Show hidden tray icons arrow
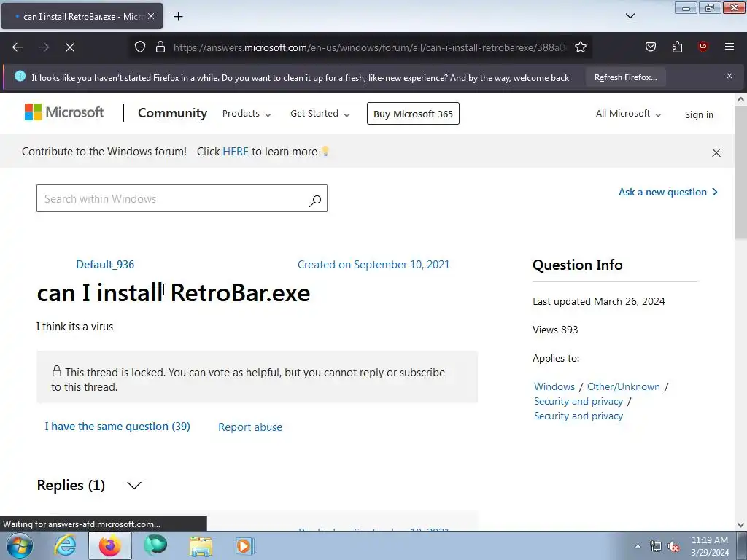 (638, 546)
